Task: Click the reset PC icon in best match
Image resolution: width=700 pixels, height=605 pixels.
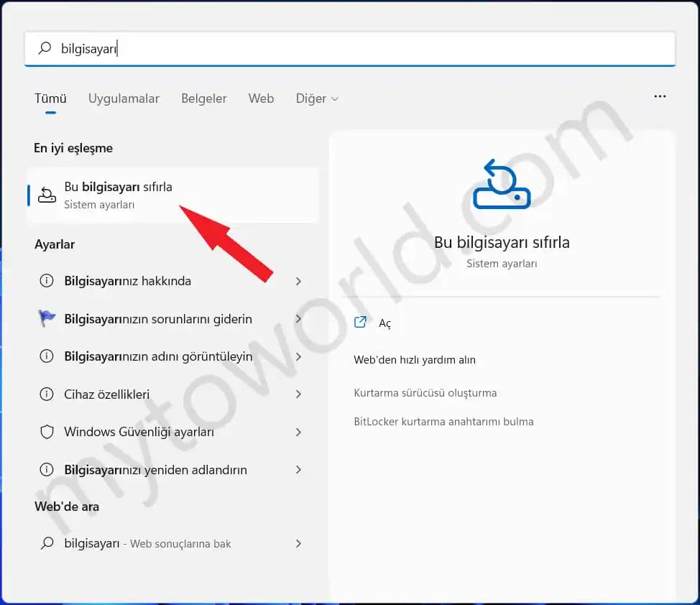Action: (47, 195)
